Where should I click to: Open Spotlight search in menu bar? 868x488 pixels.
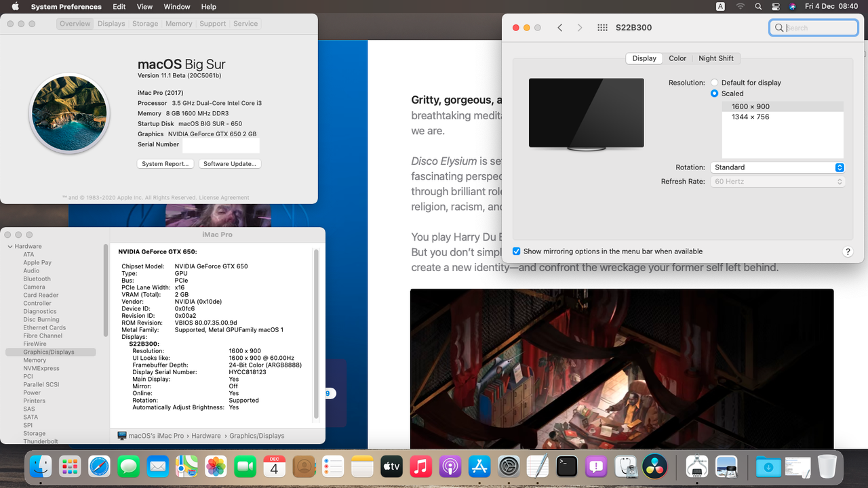[x=758, y=6]
